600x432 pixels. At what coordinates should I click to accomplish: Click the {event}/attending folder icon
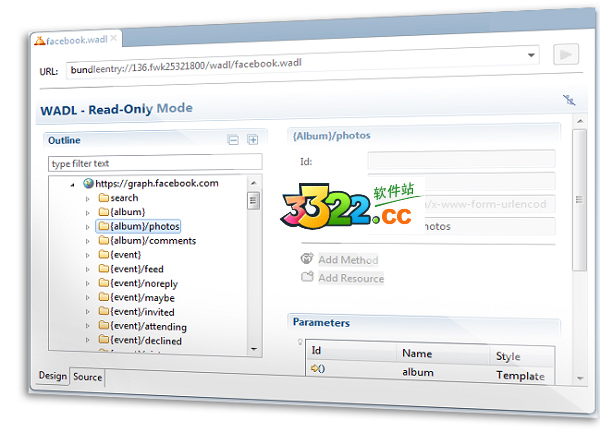104,325
